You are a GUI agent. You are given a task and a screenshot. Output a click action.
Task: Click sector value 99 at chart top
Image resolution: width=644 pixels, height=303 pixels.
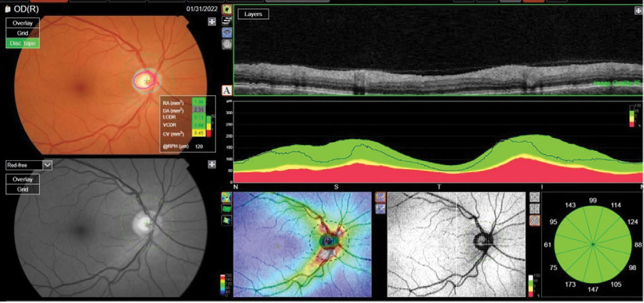click(593, 200)
